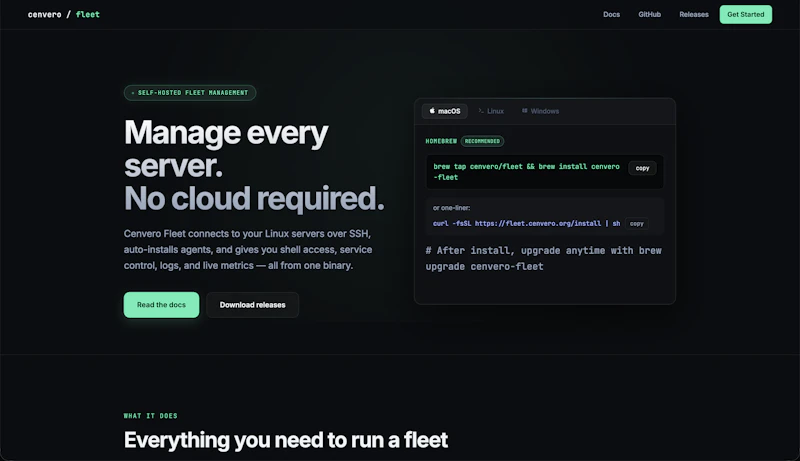The image size is (800, 461).
Task: Click the Apple icon in macOS tab
Action: pyautogui.click(x=432, y=111)
